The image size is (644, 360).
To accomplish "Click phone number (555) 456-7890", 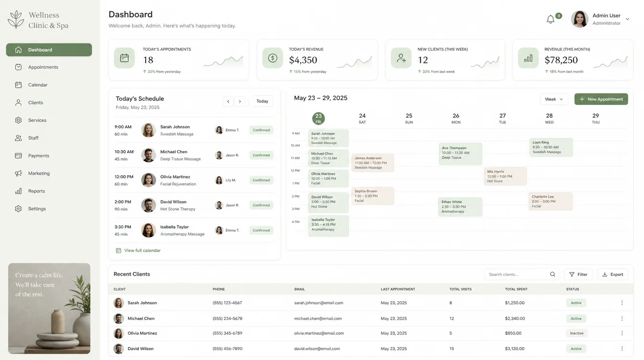I will point(228,349).
